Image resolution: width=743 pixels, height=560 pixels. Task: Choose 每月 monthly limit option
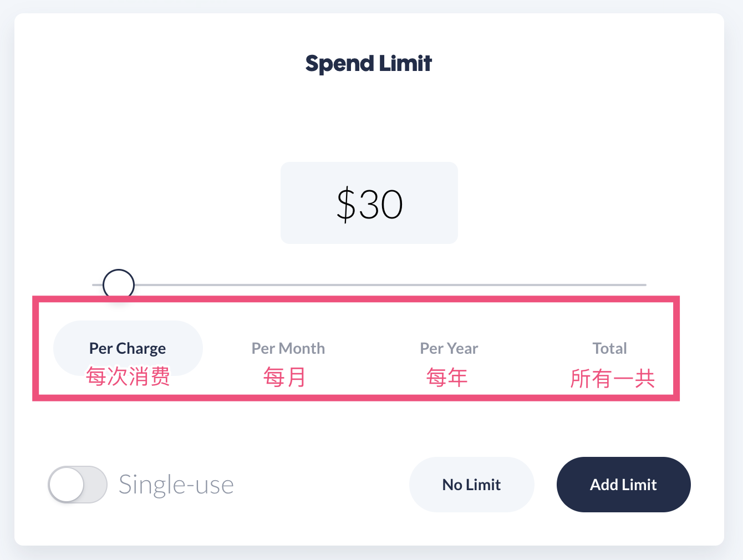point(284,377)
